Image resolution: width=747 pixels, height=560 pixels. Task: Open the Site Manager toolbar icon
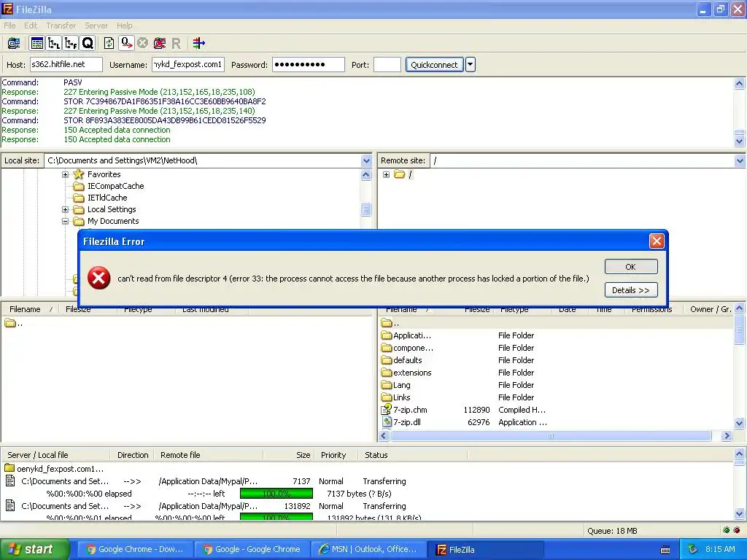[x=14, y=43]
